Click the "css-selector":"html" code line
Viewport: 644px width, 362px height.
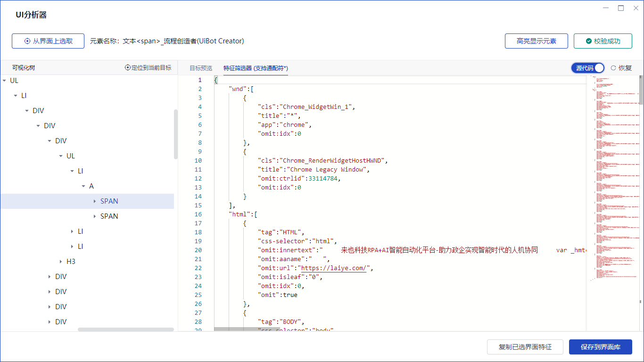pyautogui.click(x=297, y=241)
